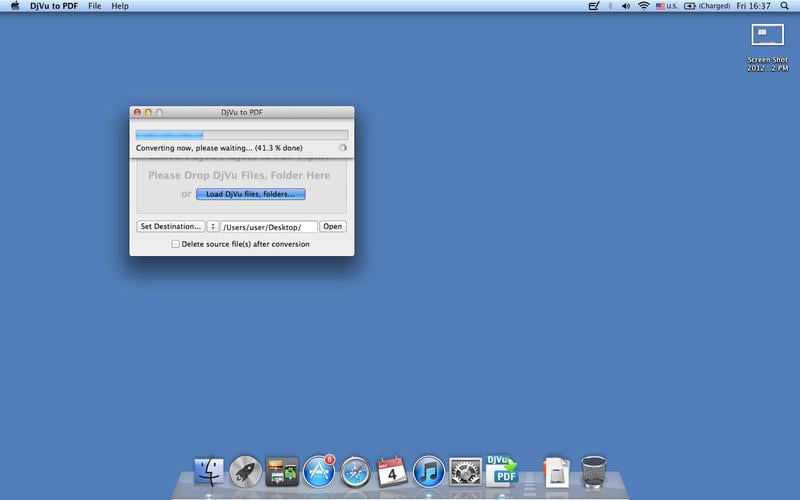Open the DjVu to PDF application menu

pyautogui.click(x=54, y=6)
